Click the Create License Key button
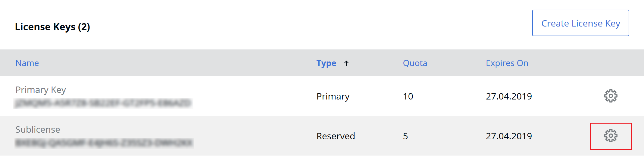 (580, 23)
